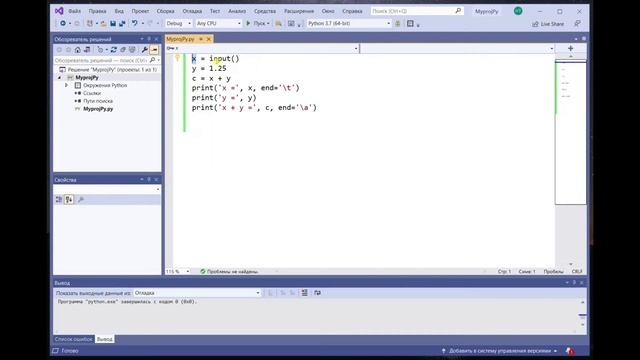Click the open file folder toolbar icon
This screenshot has width=640, height=360.
tap(103, 24)
